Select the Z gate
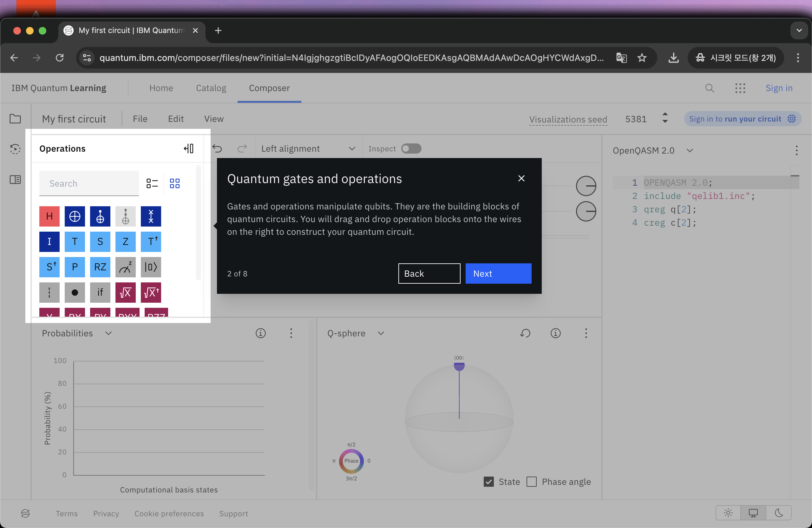Image resolution: width=812 pixels, height=528 pixels. [126, 242]
